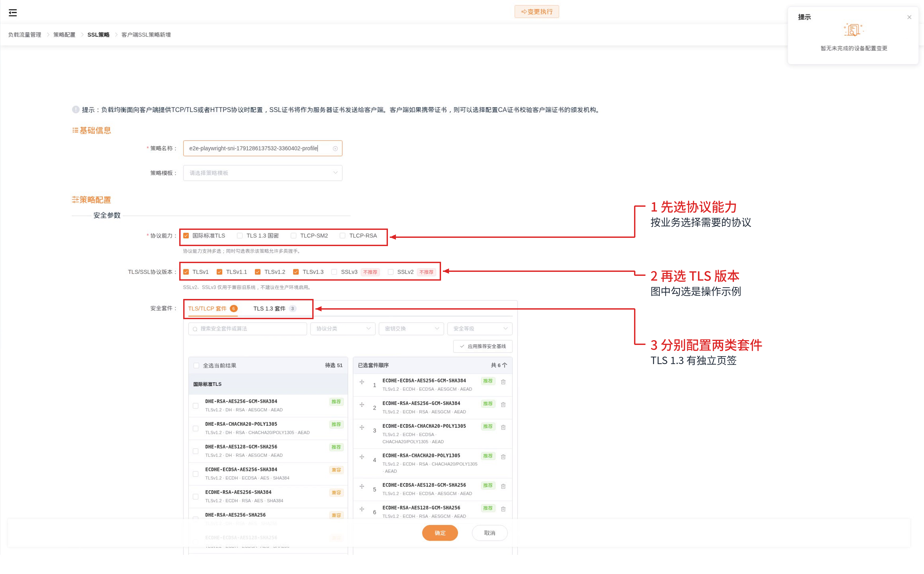The height and width of the screenshot is (574, 924).
Task: Select DHE-RSA-AES256-GCM-SHA384 candidate suite checkbox
Action: 195,406
